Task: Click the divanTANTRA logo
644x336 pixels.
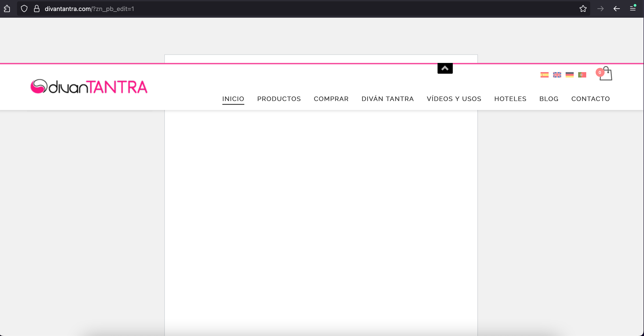Action: click(89, 86)
